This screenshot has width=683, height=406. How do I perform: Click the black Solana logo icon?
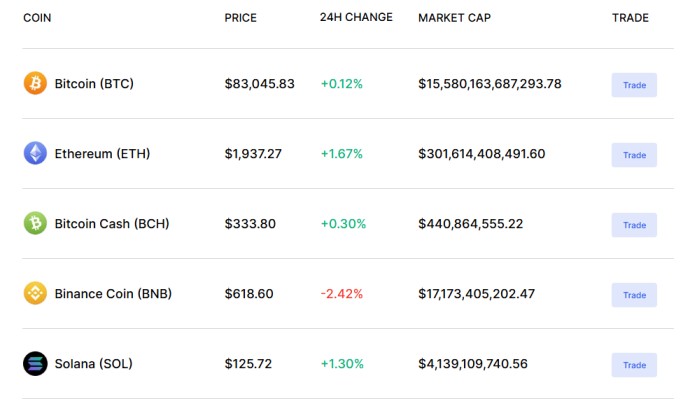pyautogui.click(x=35, y=364)
